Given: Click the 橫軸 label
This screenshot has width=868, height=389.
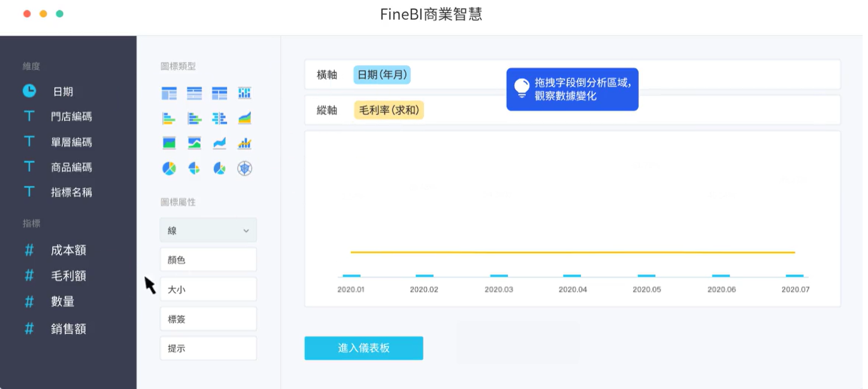Looking at the screenshot, I should (x=327, y=75).
